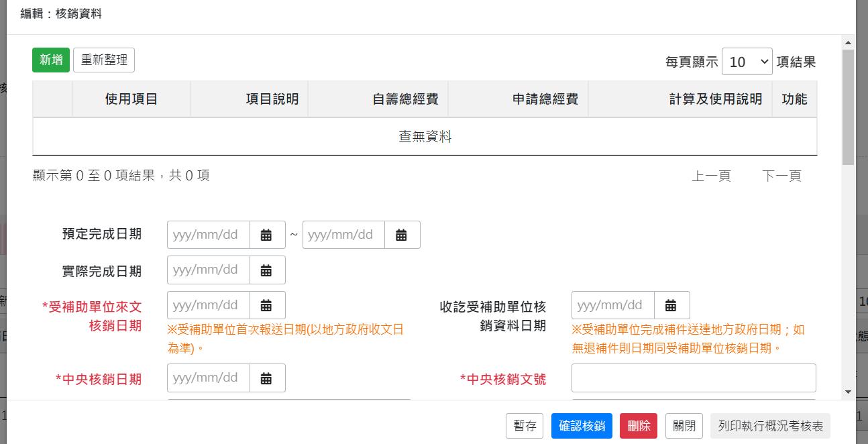868x444 pixels.
Task: Open calendar for 受補助單位來文核銷日期
Action: click(x=267, y=305)
